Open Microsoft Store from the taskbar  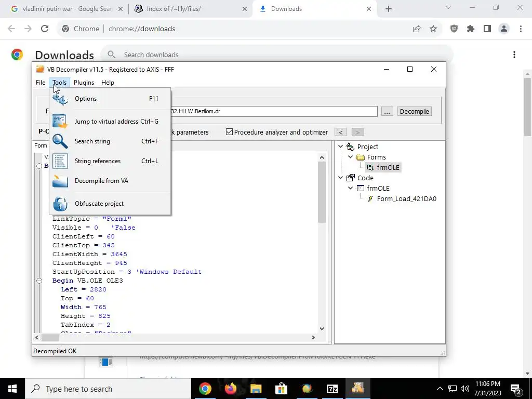281,389
